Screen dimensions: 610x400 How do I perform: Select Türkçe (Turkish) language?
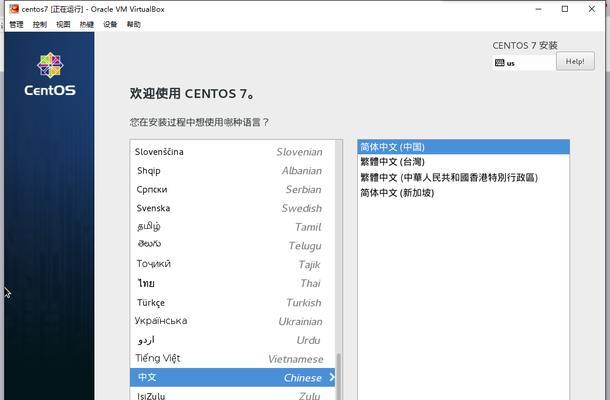[232, 302]
